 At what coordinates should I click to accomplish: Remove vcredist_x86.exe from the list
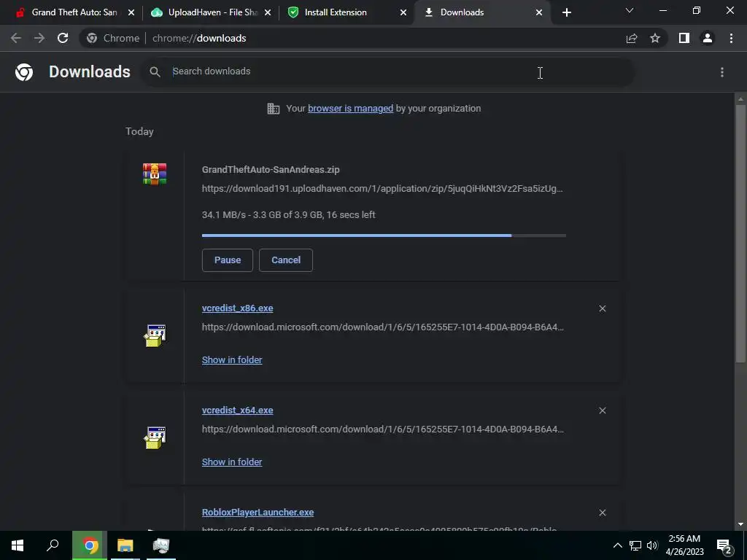click(603, 308)
